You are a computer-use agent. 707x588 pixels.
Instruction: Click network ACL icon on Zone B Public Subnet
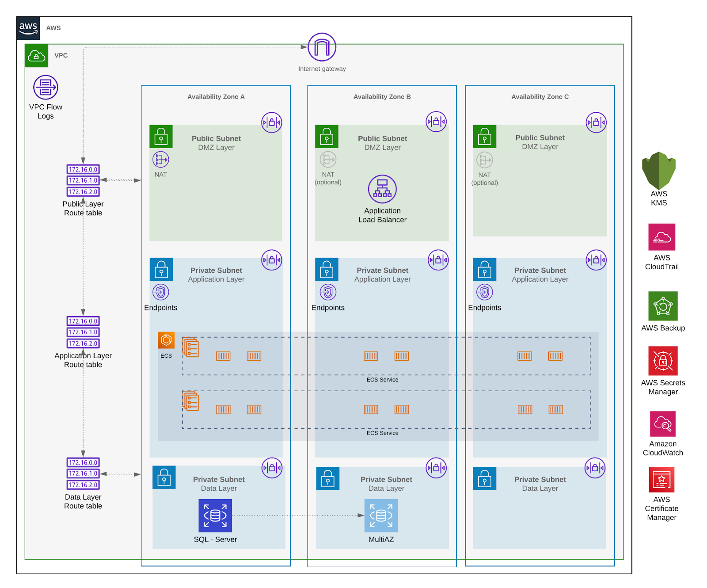pos(436,122)
